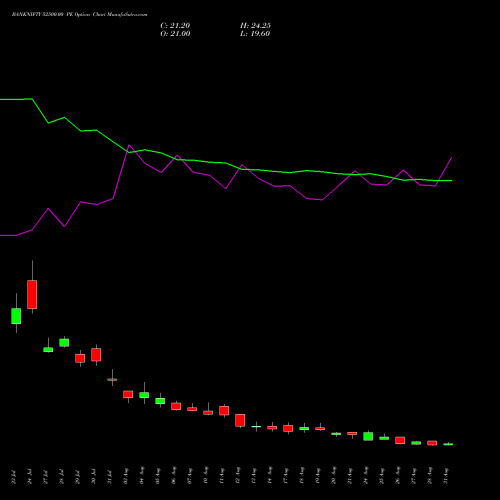Click the 31 Jul date axis label
The image size is (500, 500).
click(110, 477)
